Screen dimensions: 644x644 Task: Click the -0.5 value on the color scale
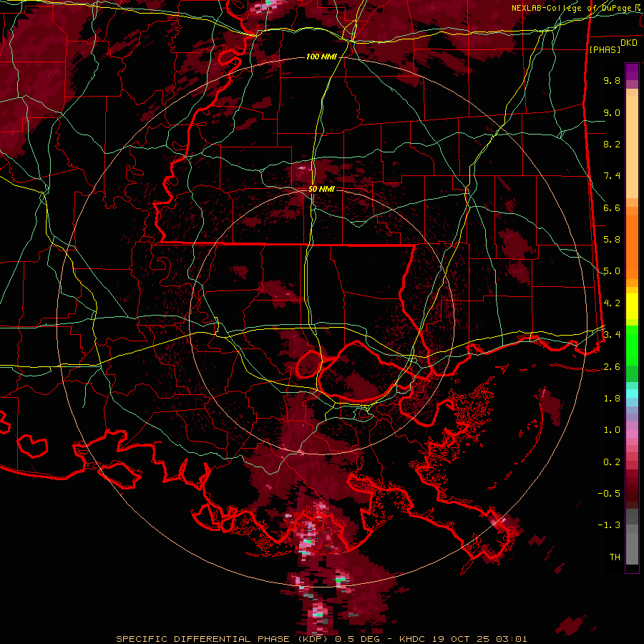click(609, 493)
